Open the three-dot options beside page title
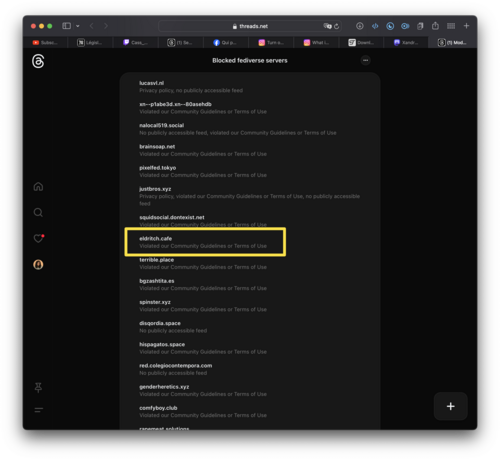Screen dimensions: 500x460 [366, 60]
